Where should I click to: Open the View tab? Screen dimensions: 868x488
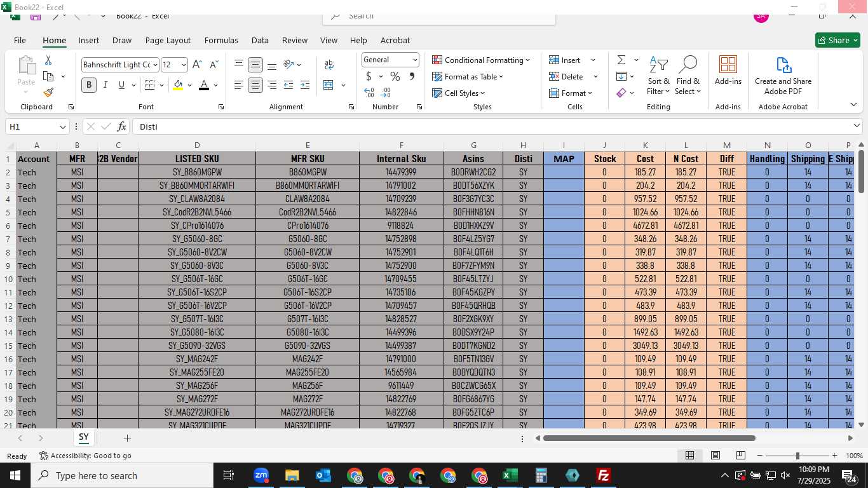coord(329,40)
